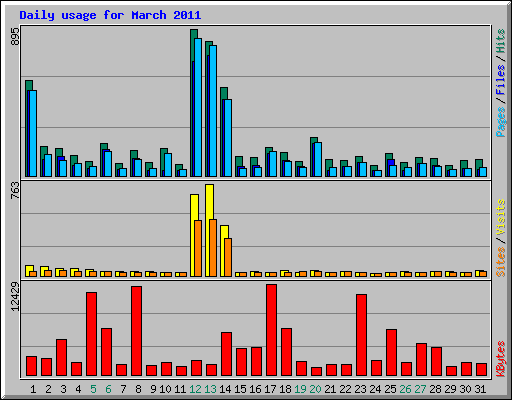Select the cyan Pages bar for day 13
This screenshot has width=512, height=400.
(213, 111)
